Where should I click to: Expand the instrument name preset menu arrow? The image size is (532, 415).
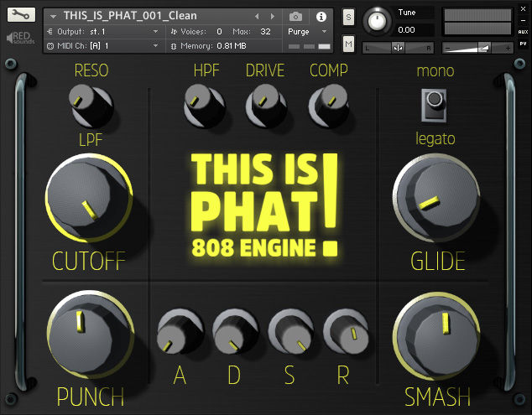tap(54, 16)
